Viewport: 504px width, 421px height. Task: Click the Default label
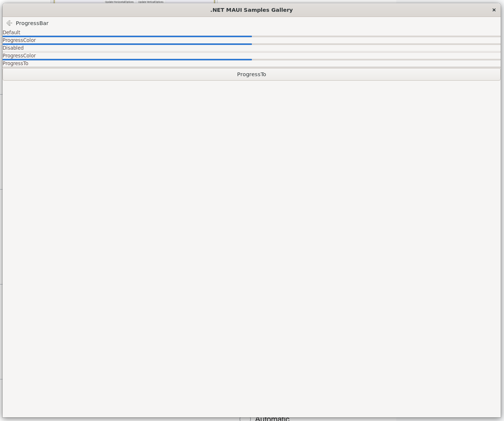(x=11, y=32)
